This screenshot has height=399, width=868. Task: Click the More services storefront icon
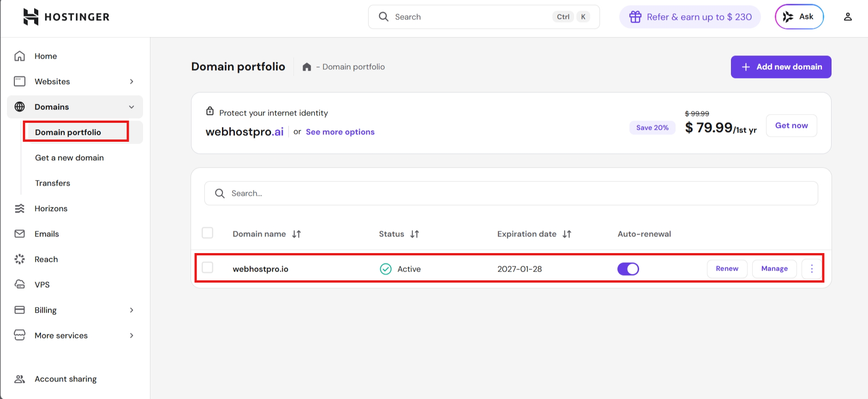(19, 335)
